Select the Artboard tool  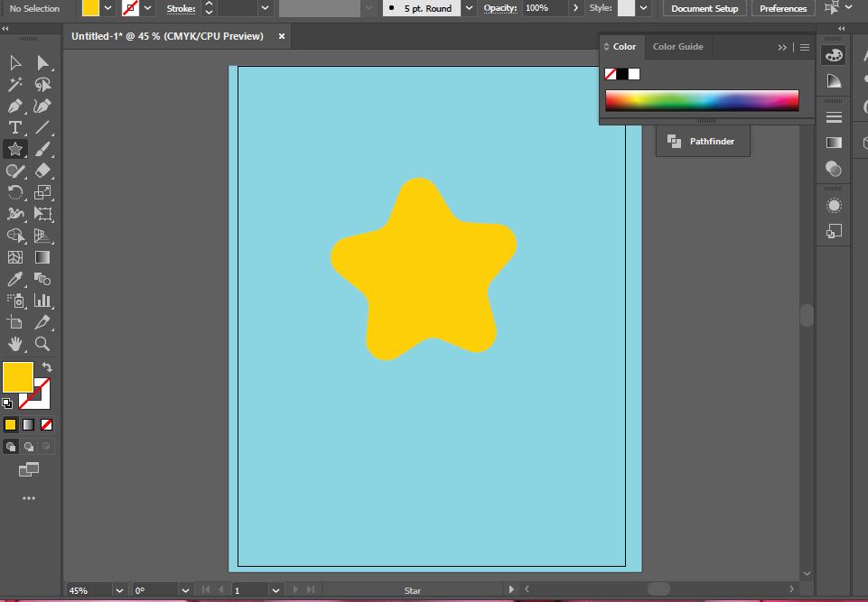15,322
